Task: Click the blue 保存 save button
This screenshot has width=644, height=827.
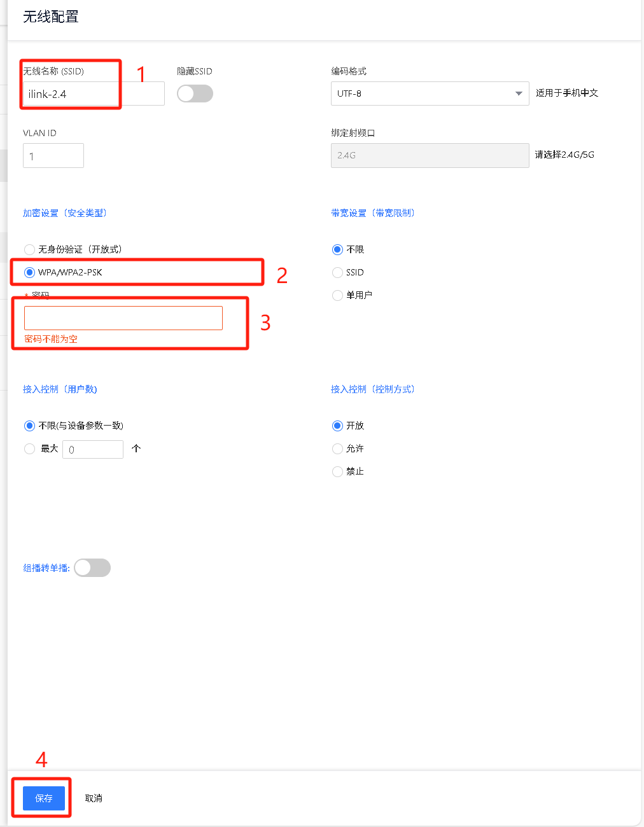Action: [x=44, y=798]
